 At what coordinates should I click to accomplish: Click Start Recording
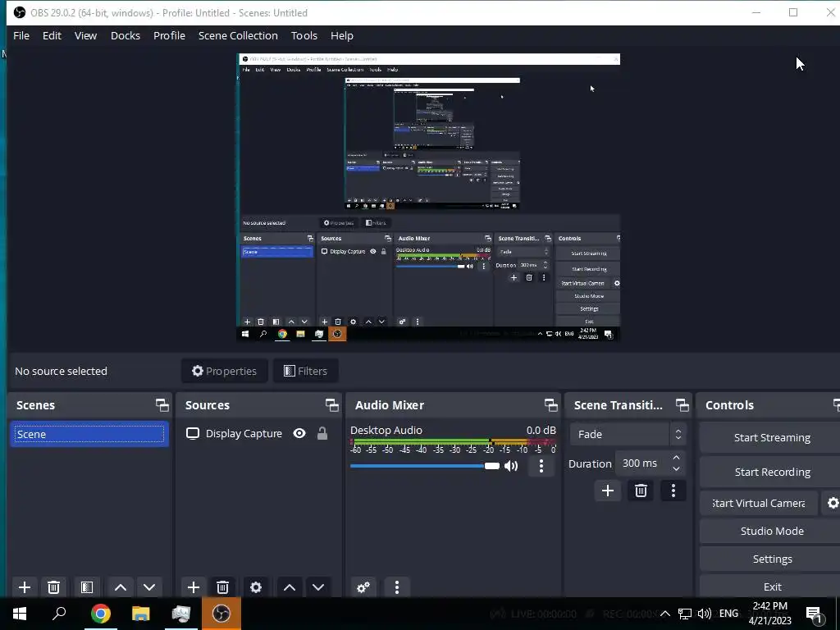771,472
